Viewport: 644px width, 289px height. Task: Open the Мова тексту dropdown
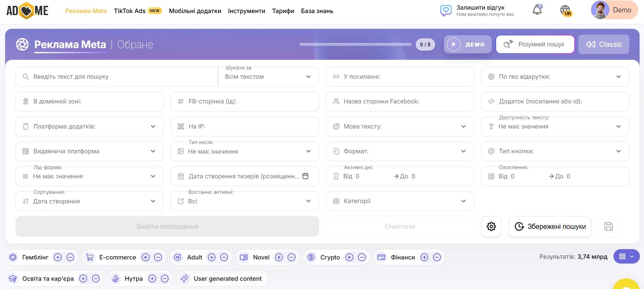[400, 126]
